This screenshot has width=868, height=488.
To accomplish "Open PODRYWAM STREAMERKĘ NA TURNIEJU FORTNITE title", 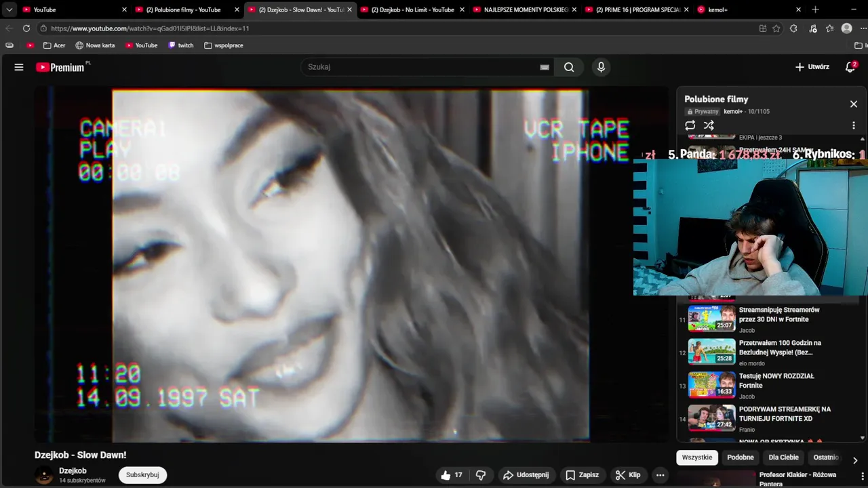I will coord(785,413).
